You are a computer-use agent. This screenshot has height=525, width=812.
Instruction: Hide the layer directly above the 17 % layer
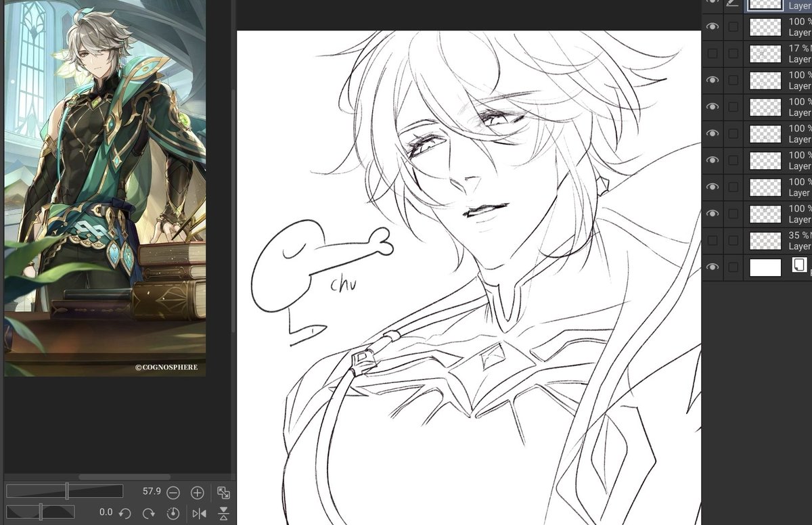click(x=712, y=26)
